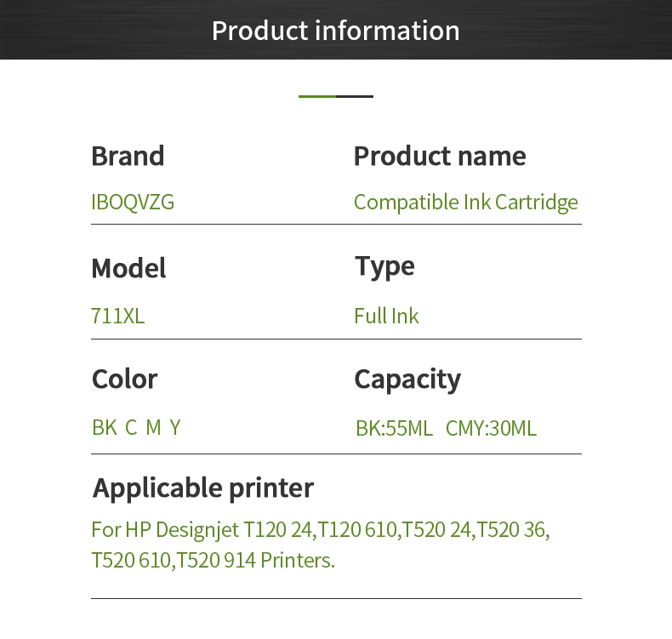
Task: Click the BK:55ML capacity value
Action: 394,428
